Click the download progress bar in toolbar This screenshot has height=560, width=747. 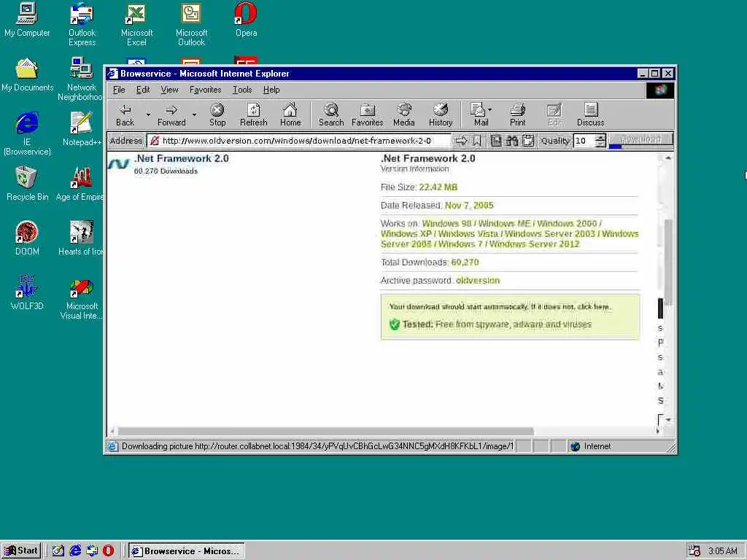(640, 141)
